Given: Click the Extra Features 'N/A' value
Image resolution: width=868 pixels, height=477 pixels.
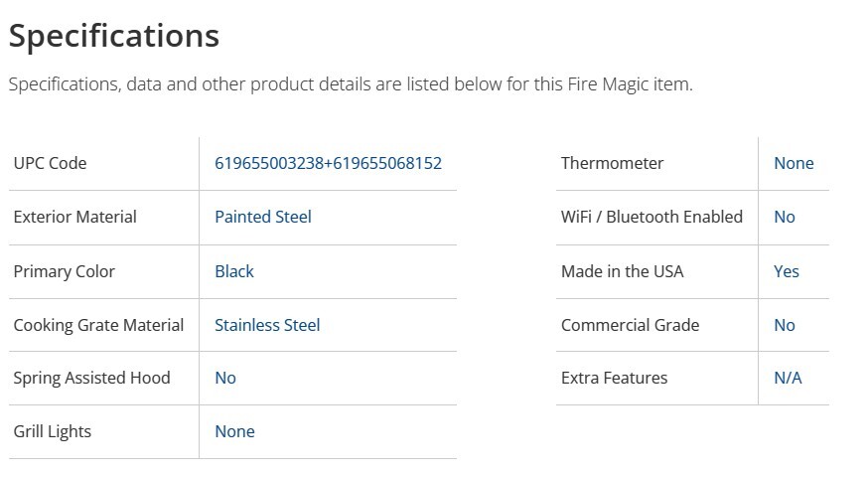Looking at the screenshot, I should [x=788, y=378].
